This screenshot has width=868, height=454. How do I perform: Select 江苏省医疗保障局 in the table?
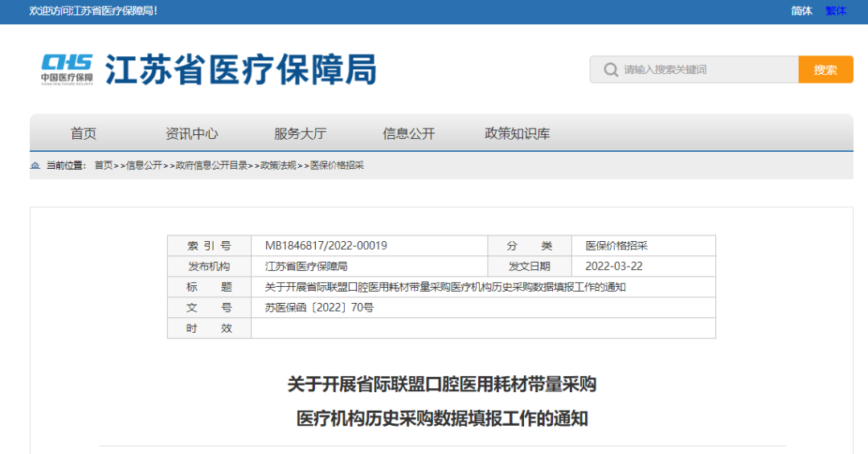coord(306,266)
